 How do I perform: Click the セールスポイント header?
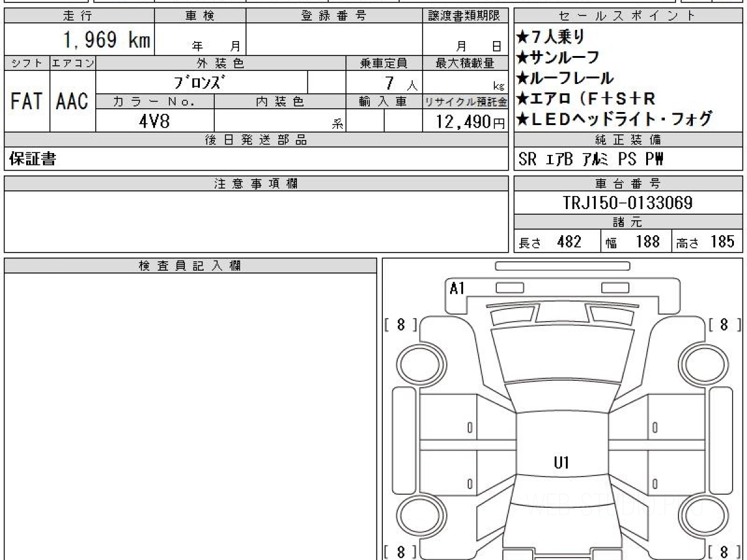click(x=628, y=16)
